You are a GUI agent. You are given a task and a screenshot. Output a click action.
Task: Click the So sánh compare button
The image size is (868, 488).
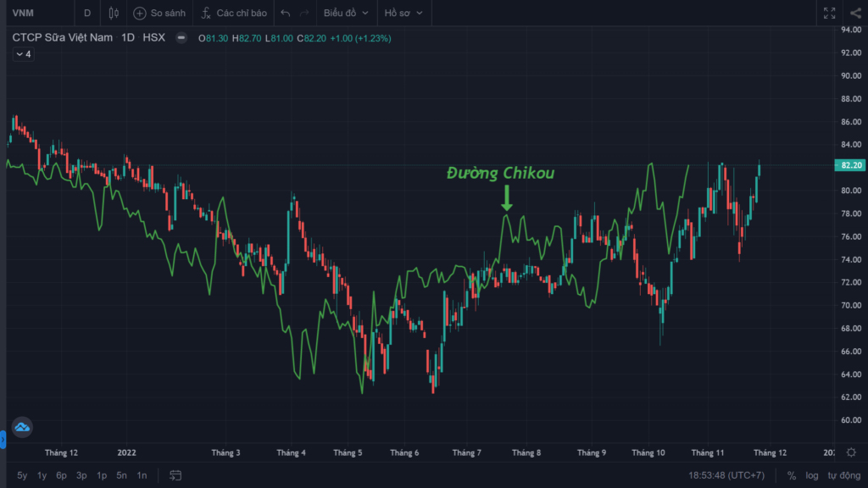[159, 13]
